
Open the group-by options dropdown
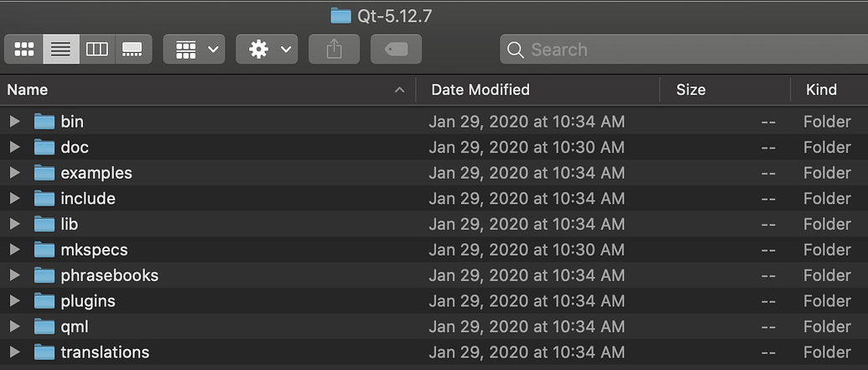(x=194, y=50)
